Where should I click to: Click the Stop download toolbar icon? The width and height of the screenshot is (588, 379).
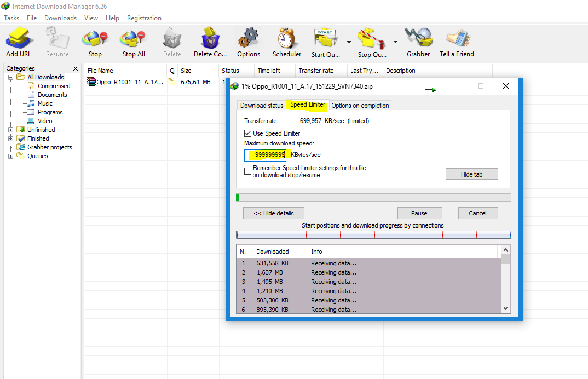[x=95, y=39]
